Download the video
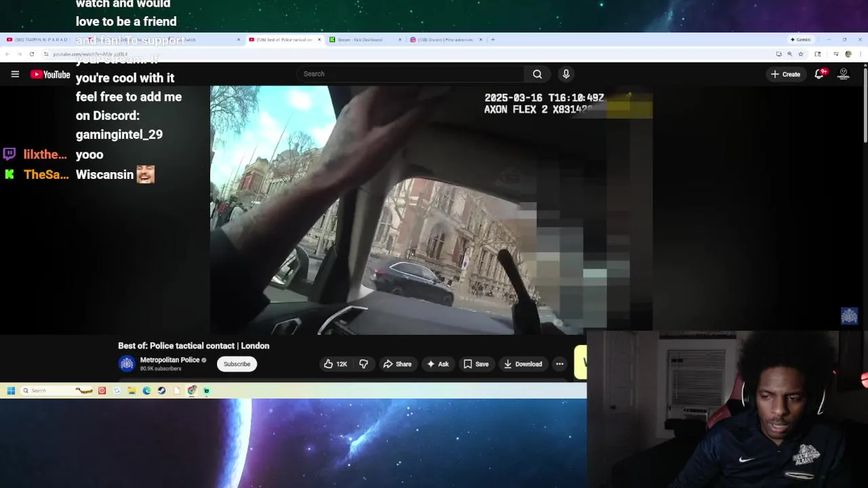Screen dimensions: 868x488 click(523, 364)
